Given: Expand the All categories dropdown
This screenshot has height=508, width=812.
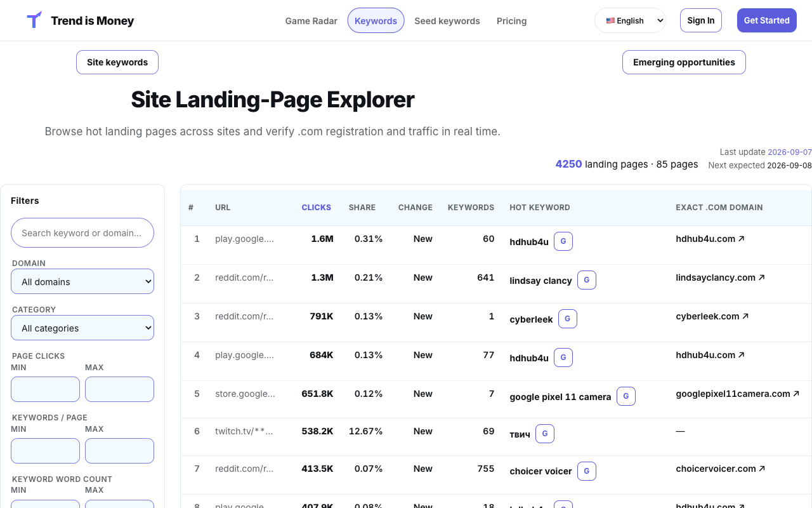Looking at the screenshot, I should tap(82, 328).
